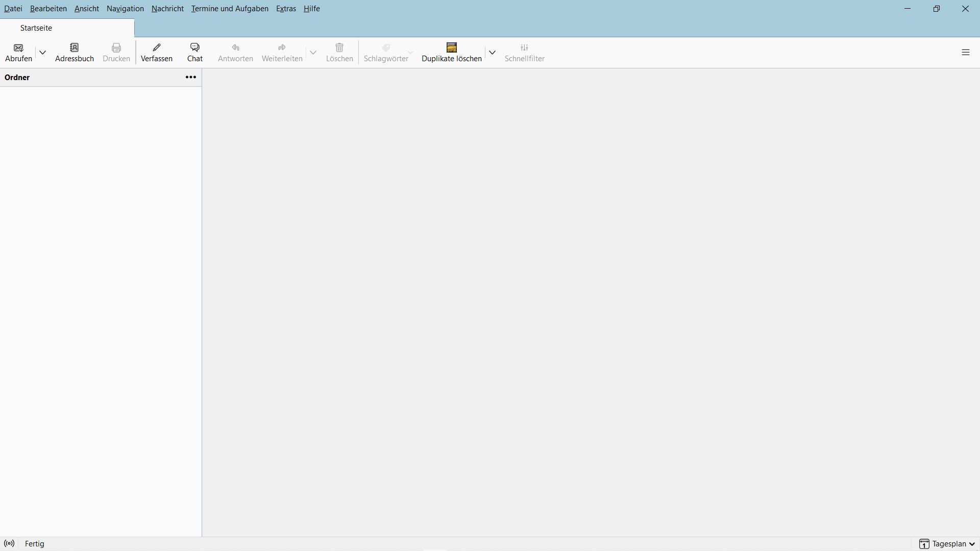This screenshot has height=551, width=980.
Task: Open Ordner pane options three dots
Action: pos(191,78)
